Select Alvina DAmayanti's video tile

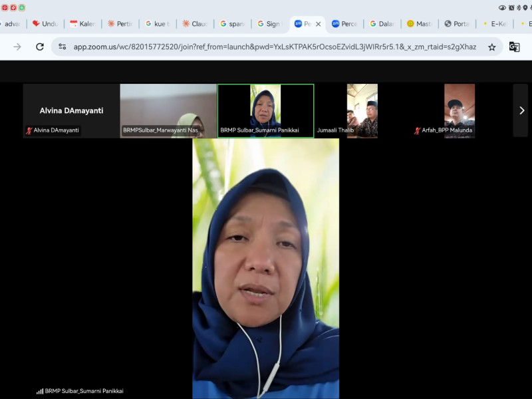coord(71,106)
